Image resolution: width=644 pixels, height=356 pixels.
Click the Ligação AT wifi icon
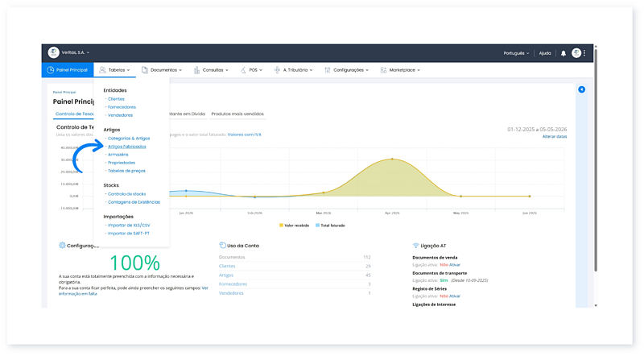[x=415, y=246]
